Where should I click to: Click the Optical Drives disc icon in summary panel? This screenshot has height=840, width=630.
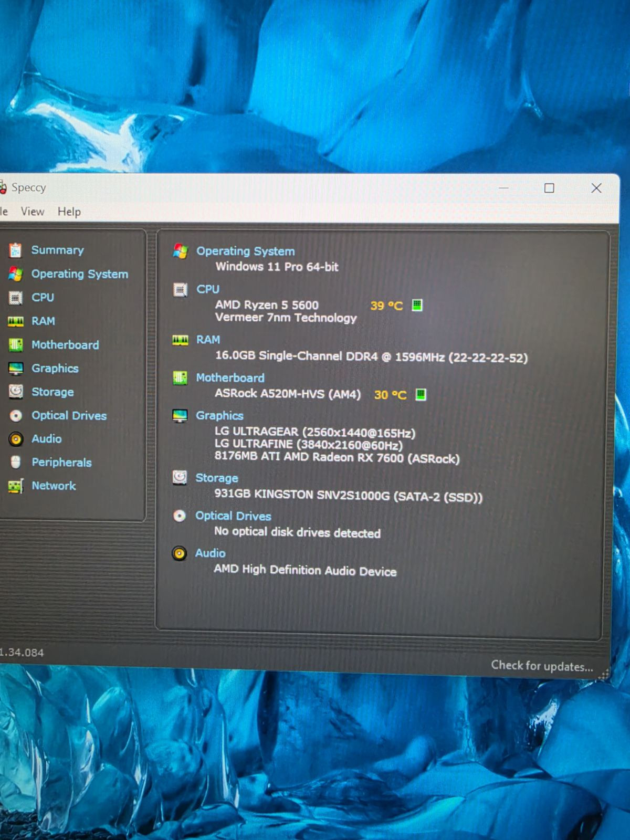click(x=180, y=516)
